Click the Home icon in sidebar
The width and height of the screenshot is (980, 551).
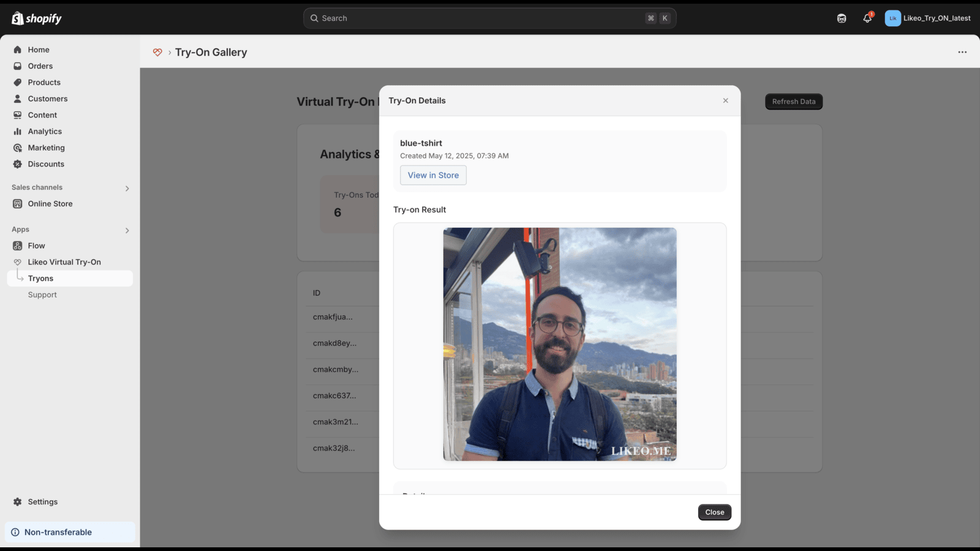pos(18,50)
